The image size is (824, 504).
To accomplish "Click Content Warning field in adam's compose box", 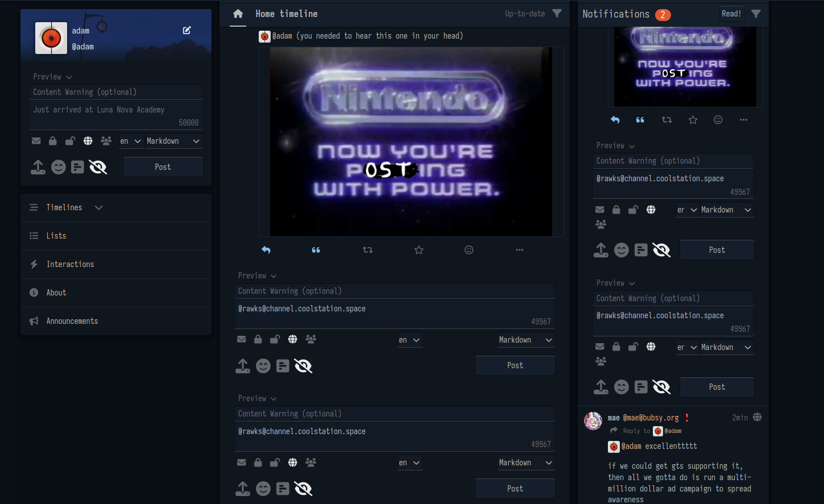I will pyautogui.click(x=116, y=92).
